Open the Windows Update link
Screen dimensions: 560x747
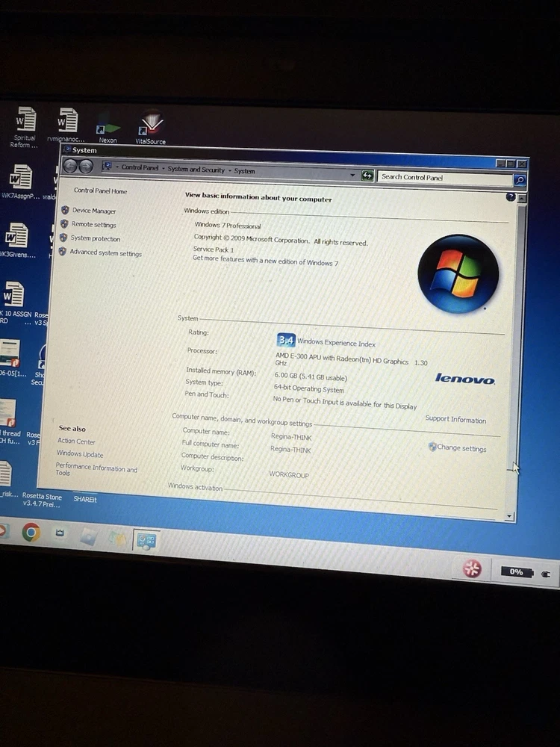point(80,454)
